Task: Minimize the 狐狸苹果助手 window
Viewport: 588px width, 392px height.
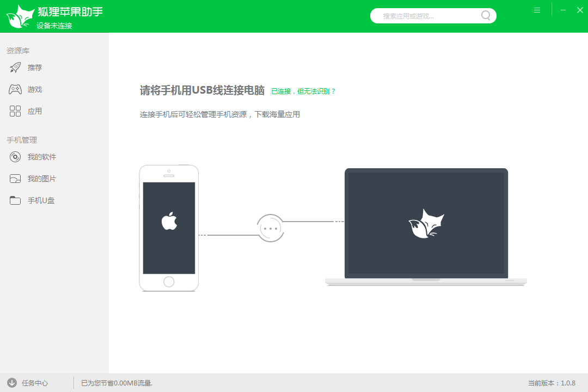Action: click(563, 10)
